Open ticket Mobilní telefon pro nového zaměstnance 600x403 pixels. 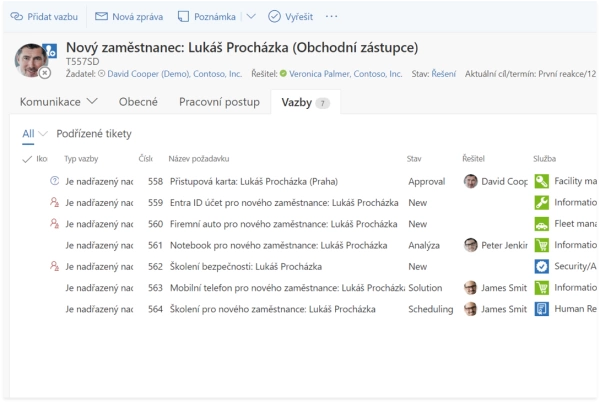(x=287, y=288)
